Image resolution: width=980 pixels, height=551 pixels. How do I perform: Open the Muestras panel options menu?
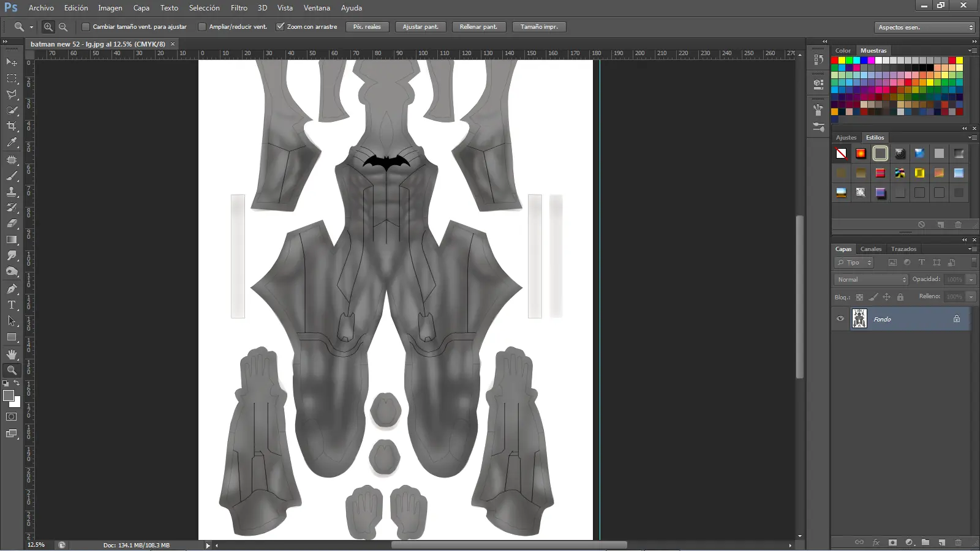coord(972,51)
